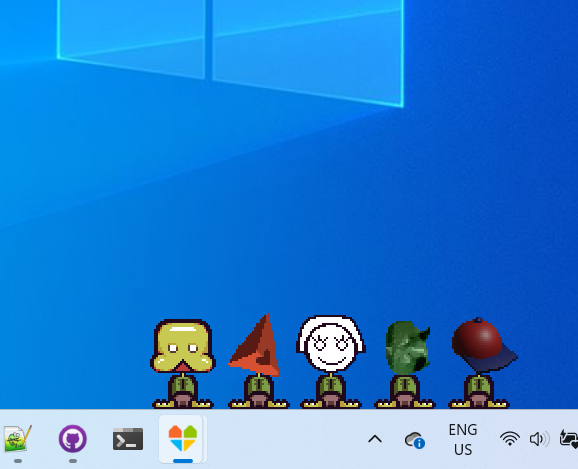Open the OneDrive cloud info tray icon
The height and width of the screenshot is (469, 578).
[x=415, y=440]
